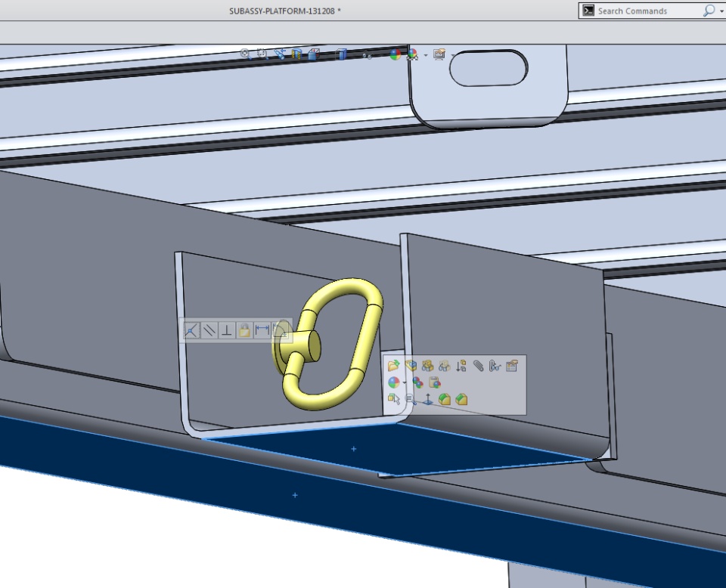Click Edit Part icon in context toolbar
Viewport: 726px width, 588px height.
(411, 366)
